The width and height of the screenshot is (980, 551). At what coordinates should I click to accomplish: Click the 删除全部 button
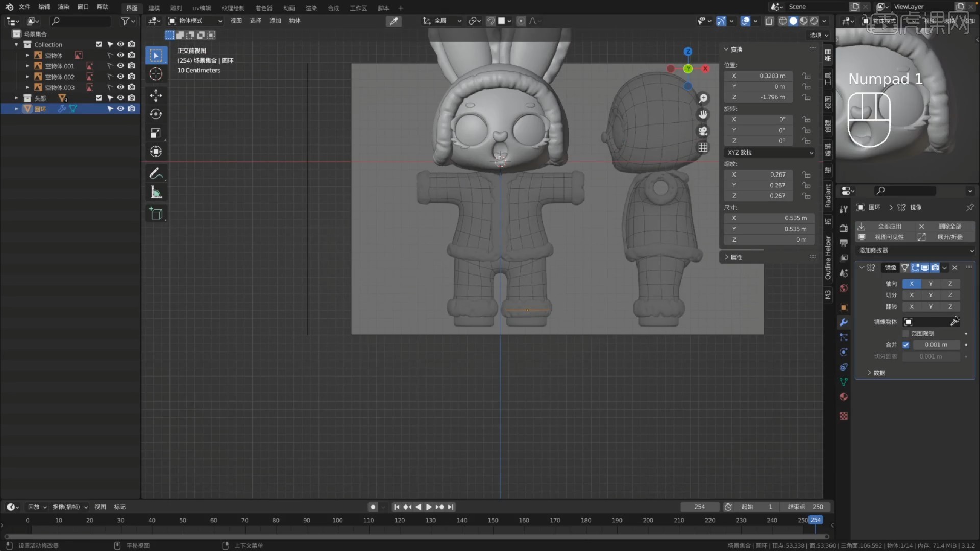coord(945,226)
